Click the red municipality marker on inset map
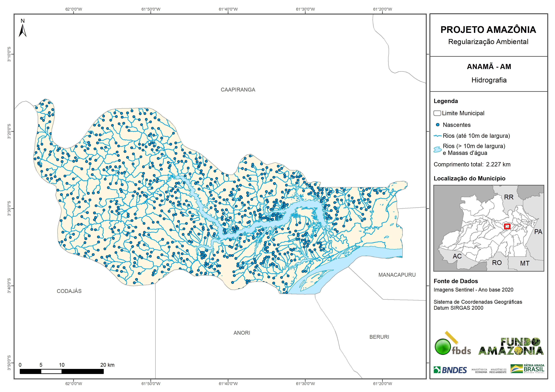The image size is (555, 392). tap(507, 226)
